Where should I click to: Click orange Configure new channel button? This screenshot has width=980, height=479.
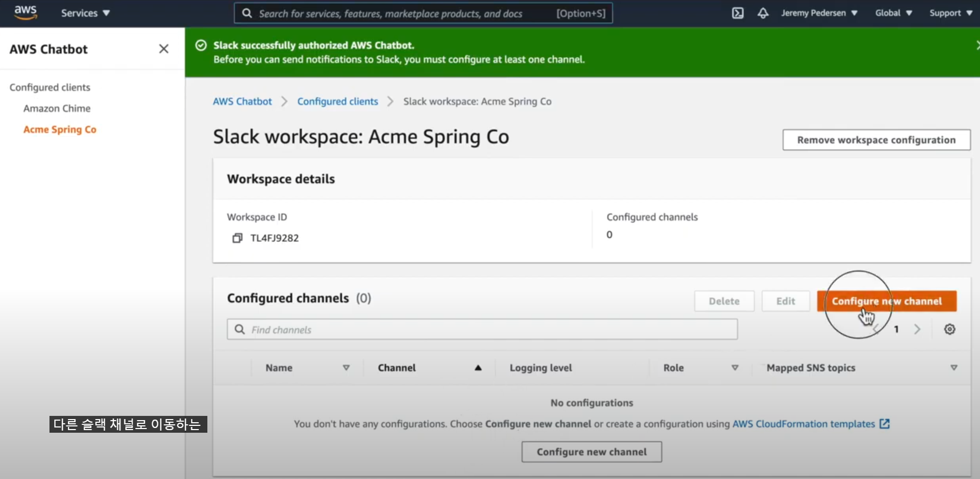tap(887, 301)
